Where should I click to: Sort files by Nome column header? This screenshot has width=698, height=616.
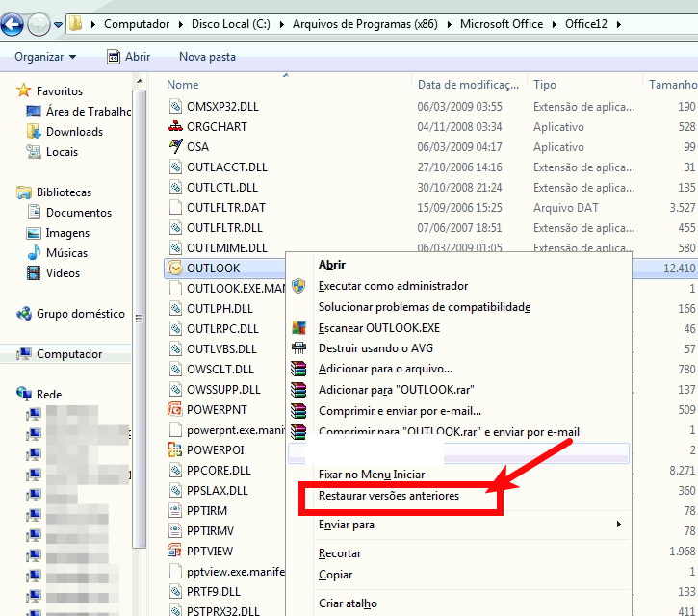pyautogui.click(x=183, y=84)
